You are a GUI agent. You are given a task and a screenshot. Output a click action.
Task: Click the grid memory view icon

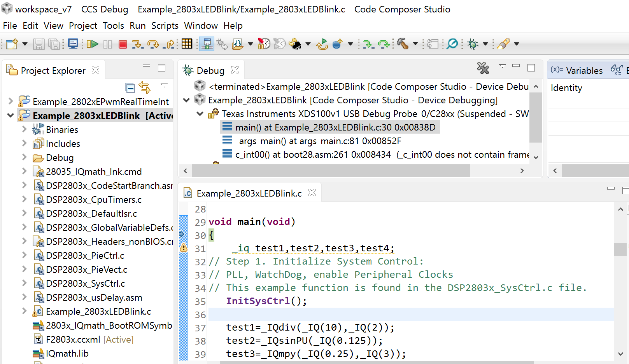(x=187, y=44)
